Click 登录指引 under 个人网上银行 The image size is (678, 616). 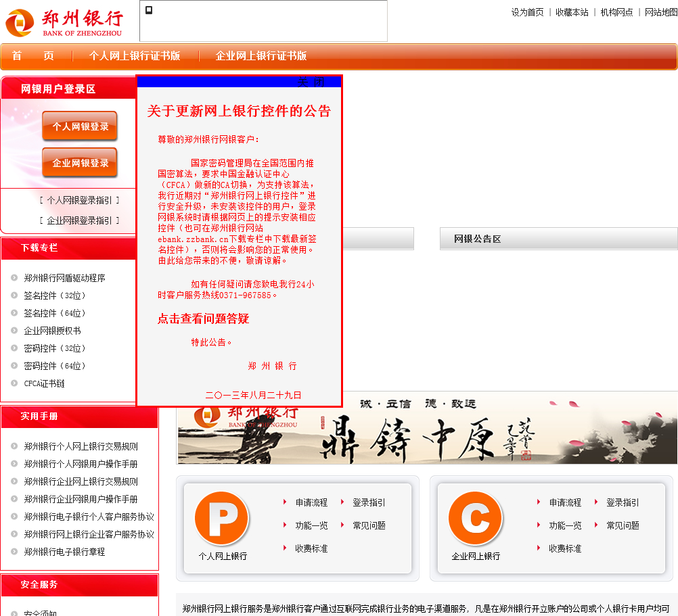(x=369, y=502)
